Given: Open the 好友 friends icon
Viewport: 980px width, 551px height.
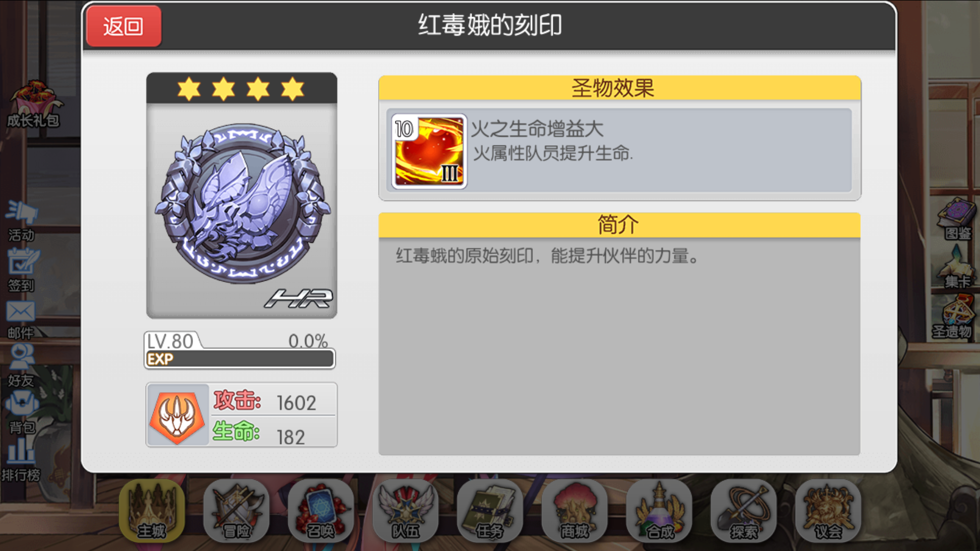Looking at the screenshot, I should pyautogui.click(x=21, y=365).
